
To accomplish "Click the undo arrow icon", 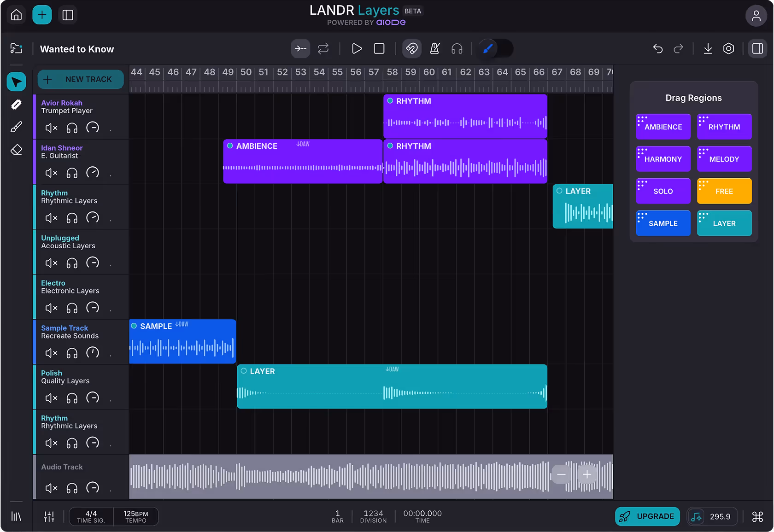I will [657, 49].
